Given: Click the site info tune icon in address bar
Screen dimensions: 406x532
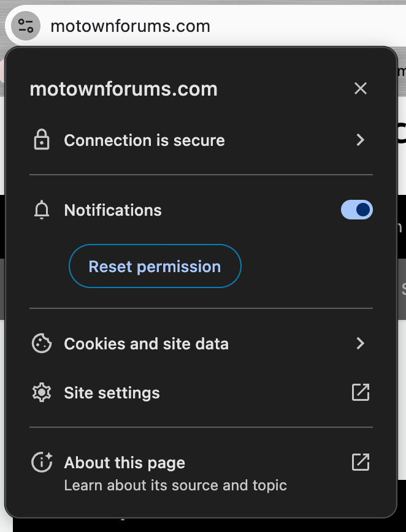Looking at the screenshot, I should point(25,26).
